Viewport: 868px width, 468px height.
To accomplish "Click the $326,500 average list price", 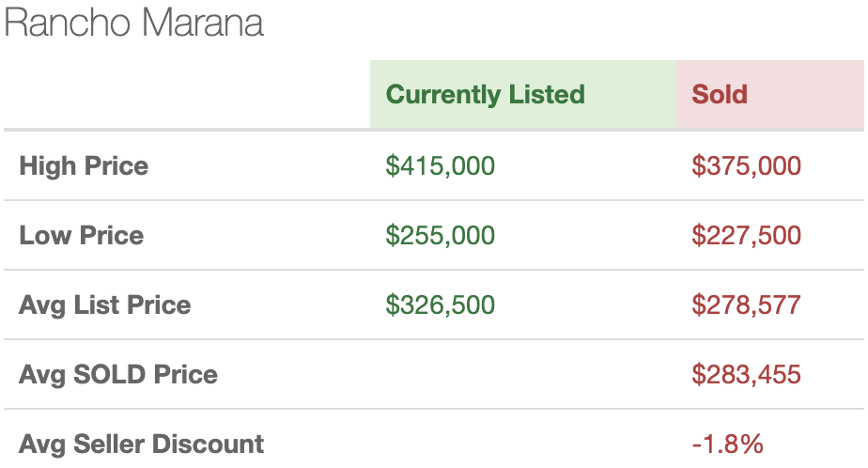I will tap(440, 304).
